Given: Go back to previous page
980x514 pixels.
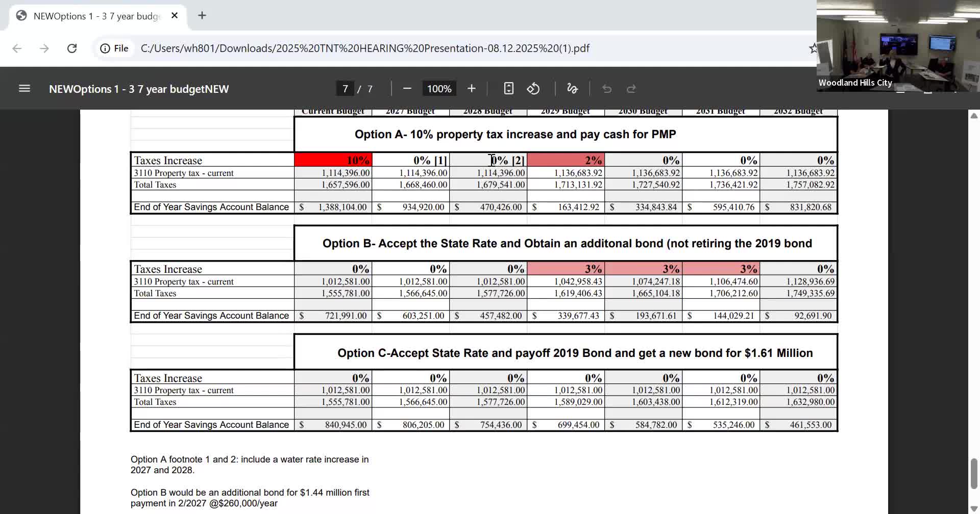Looking at the screenshot, I should coord(17,48).
